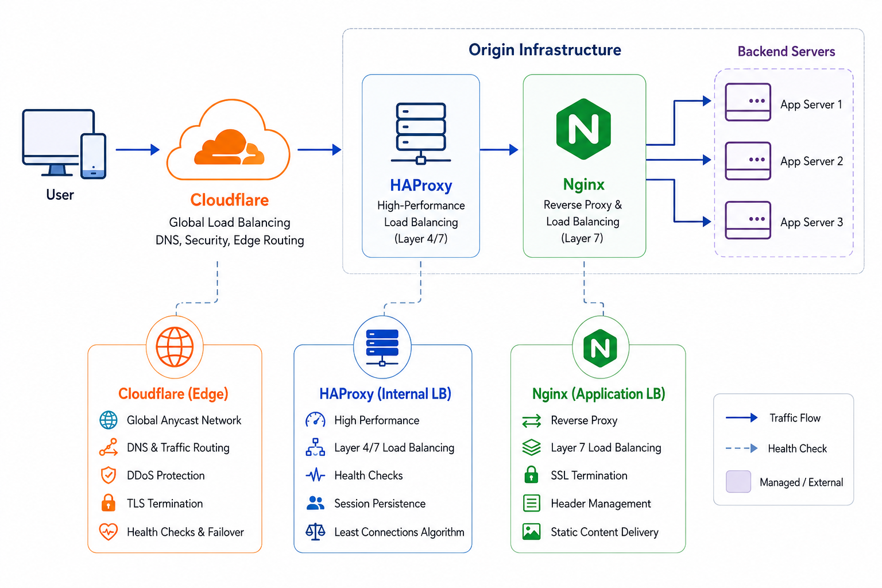Click the Header Management text
This screenshot has height=588, width=882.
(601, 504)
